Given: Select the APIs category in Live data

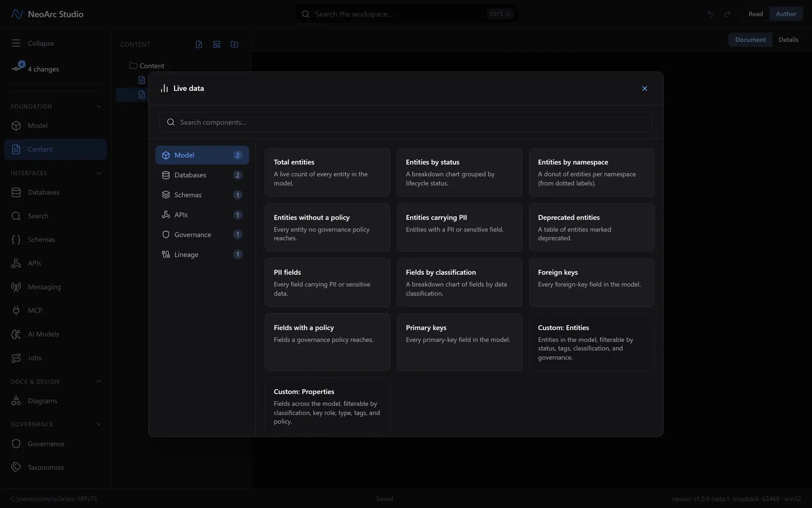Looking at the screenshot, I should (202, 215).
